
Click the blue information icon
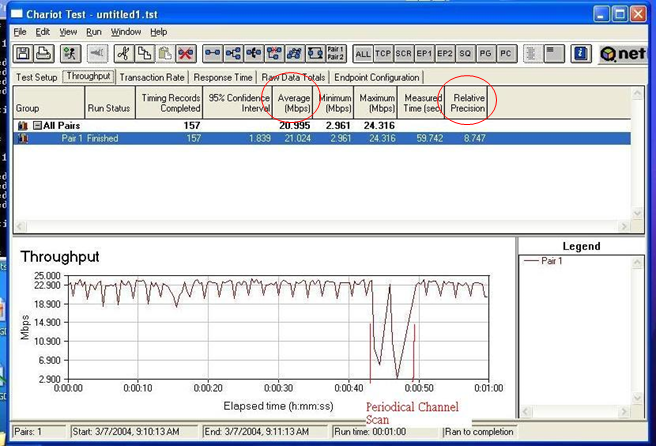(581, 54)
